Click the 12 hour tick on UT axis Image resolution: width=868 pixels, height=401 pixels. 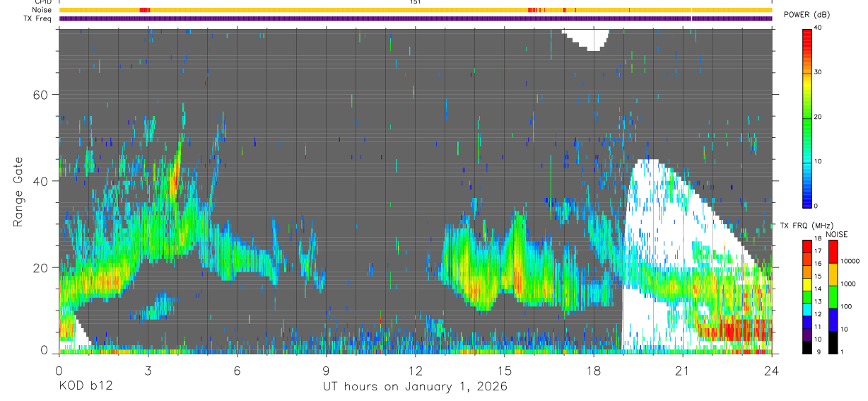(x=415, y=371)
